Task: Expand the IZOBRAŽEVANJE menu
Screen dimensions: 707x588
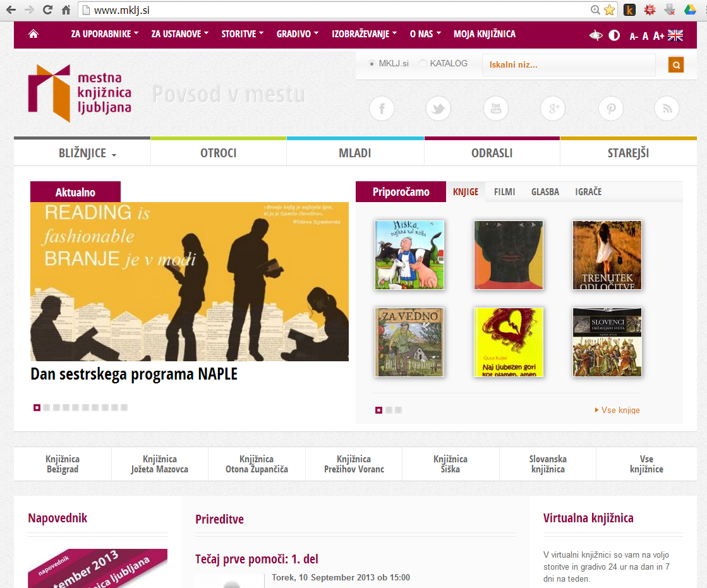Action: point(365,34)
